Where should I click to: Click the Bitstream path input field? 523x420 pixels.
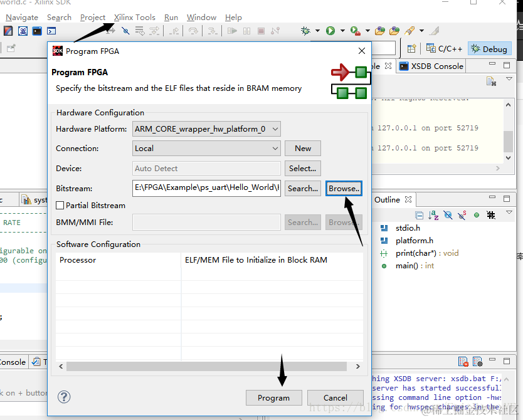pos(206,188)
